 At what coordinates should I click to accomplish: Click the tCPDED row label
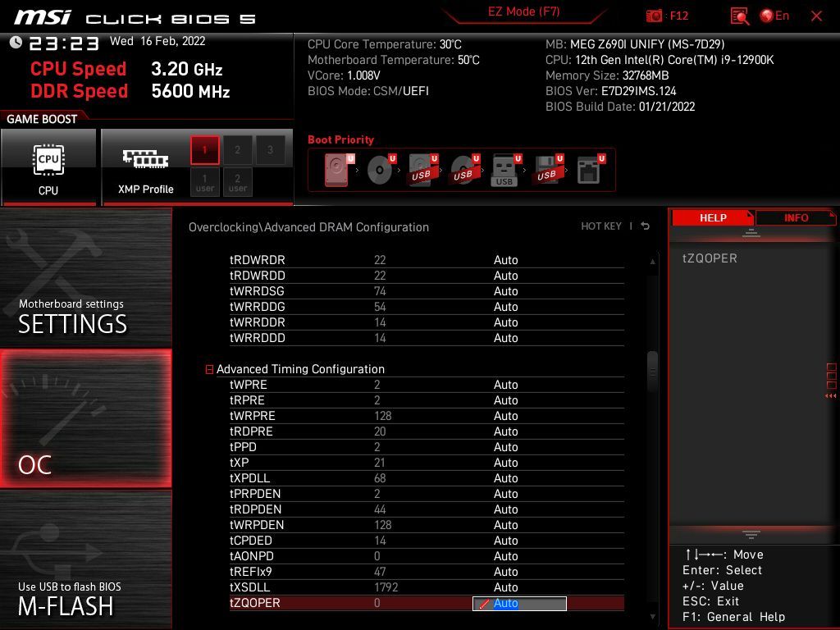pyautogui.click(x=251, y=540)
